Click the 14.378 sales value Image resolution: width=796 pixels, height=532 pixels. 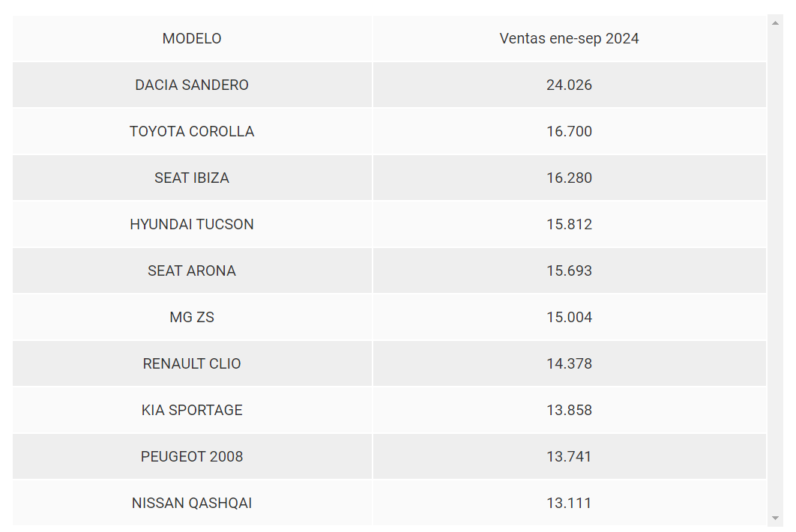tap(569, 363)
